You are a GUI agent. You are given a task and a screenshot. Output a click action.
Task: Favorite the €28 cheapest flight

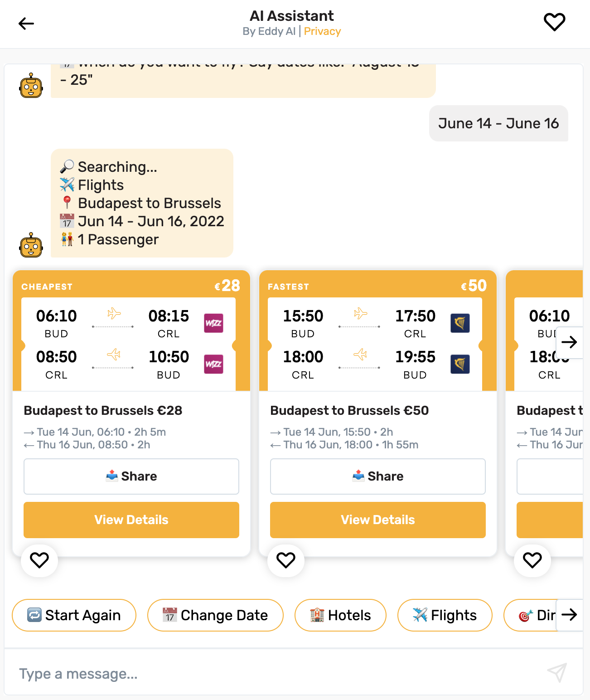point(39,561)
